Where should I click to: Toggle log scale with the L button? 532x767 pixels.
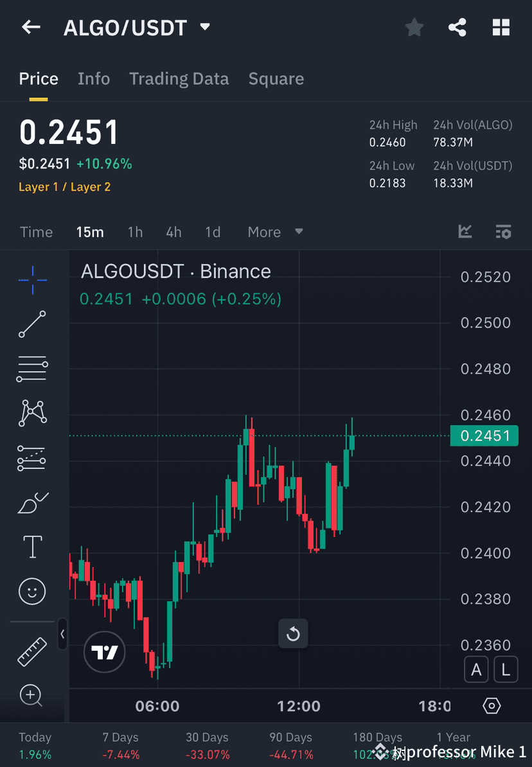click(x=505, y=669)
